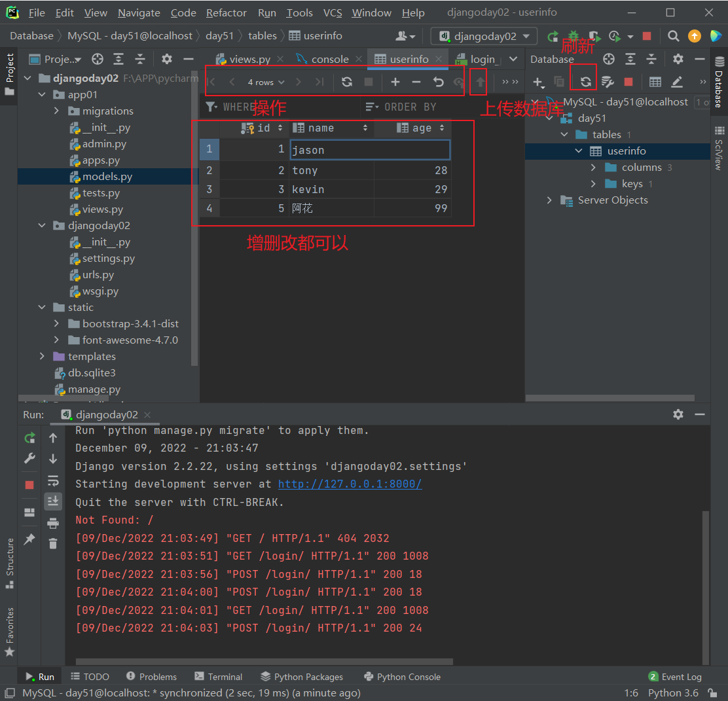Toggle scroll to end in Run console
728x701 pixels.
53,501
